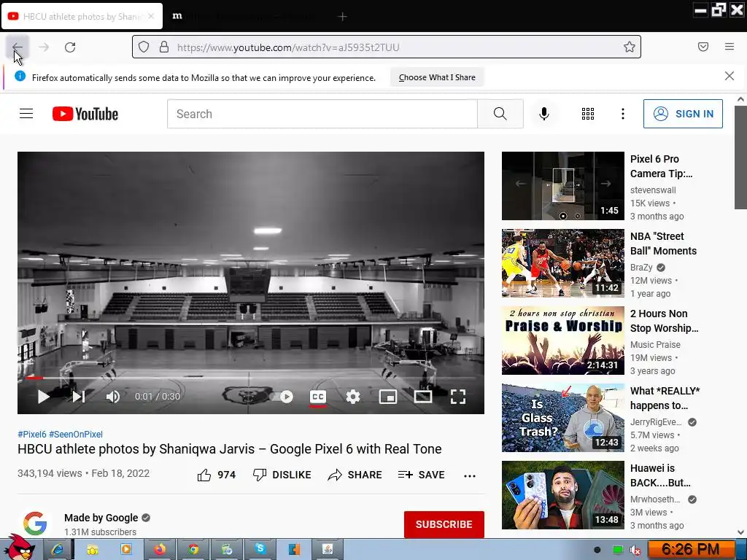Screen dimensions: 747x560
Task: Click the page scrollbar up arrow
Action: (x=740, y=99)
